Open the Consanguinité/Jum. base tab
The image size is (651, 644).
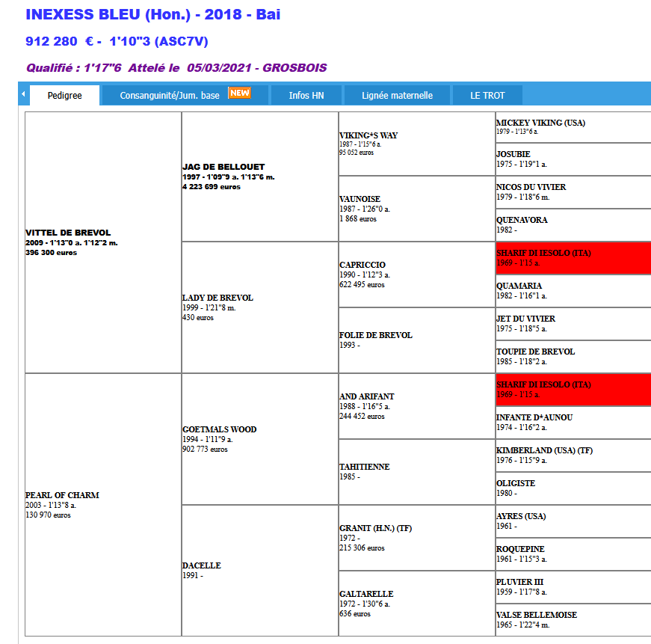click(x=170, y=96)
